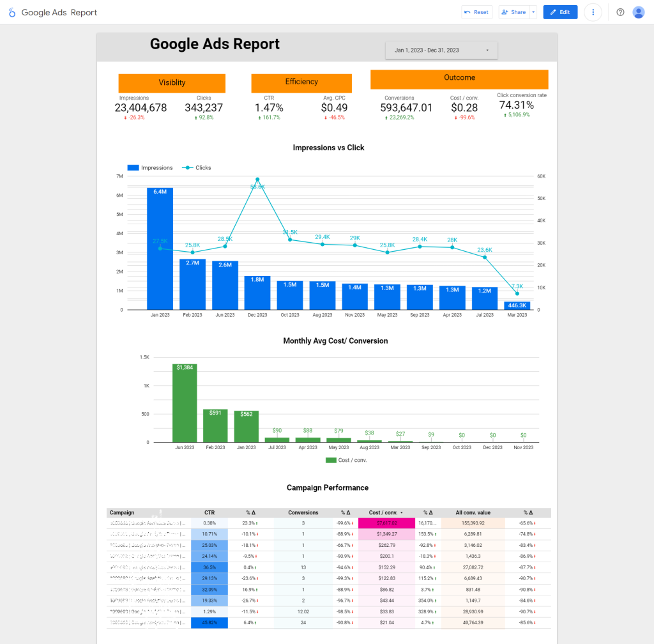The width and height of the screenshot is (654, 644).
Task: Sort table by CTR column header
Action: click(209, 512)
